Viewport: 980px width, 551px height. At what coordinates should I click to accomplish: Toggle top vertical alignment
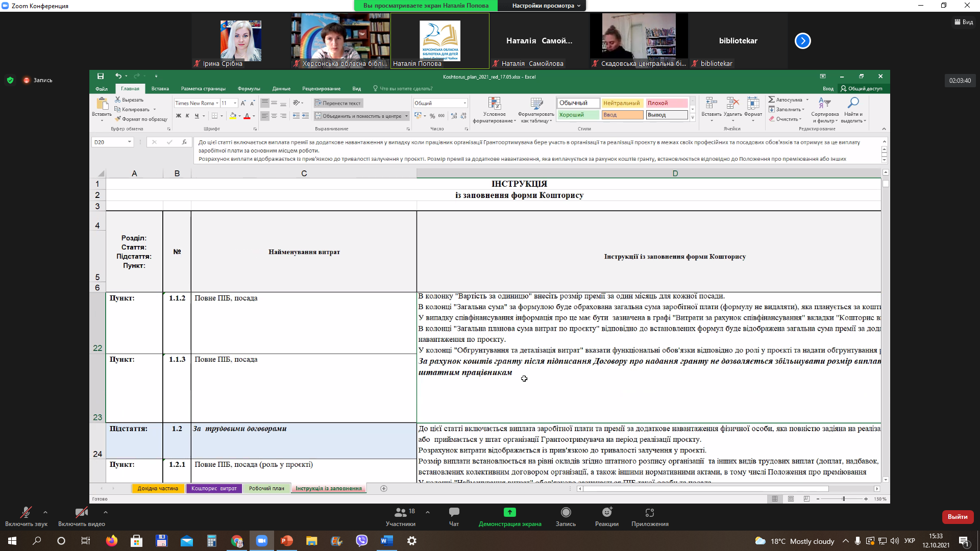point(265,103)
